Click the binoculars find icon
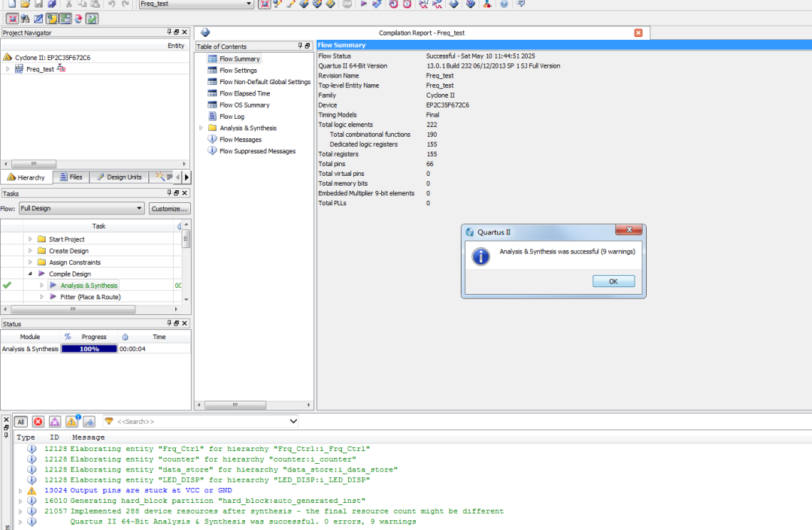 click(25, 19)
